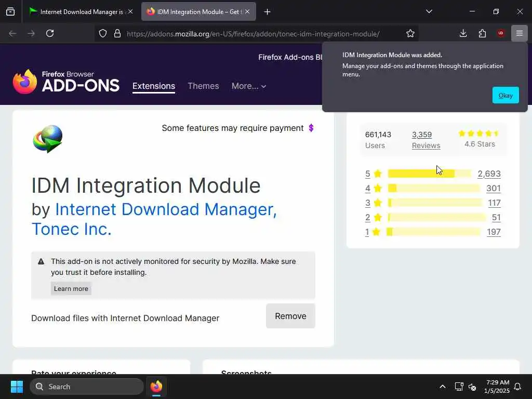
Task: Open the 197 one-star reviews count
Action: tap(494, 232)
